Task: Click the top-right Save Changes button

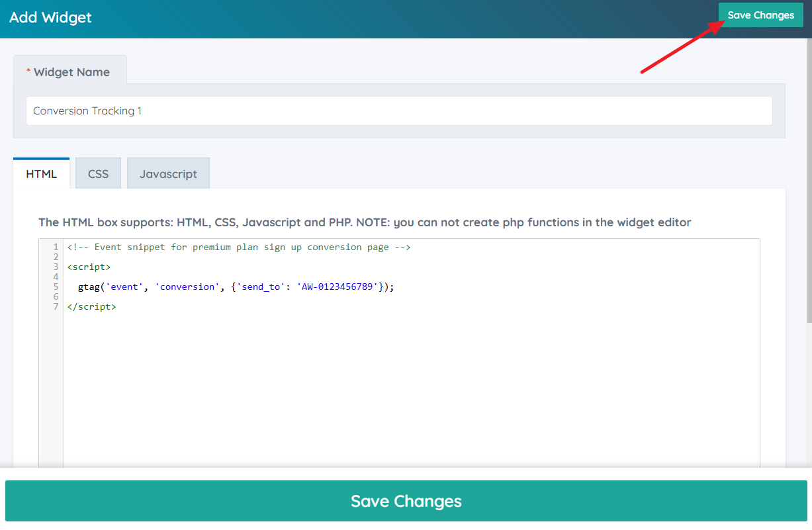Action: (x=760, y=15)
